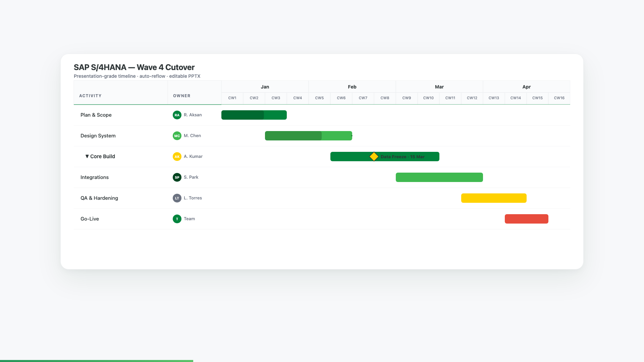Click the Jan month header
Viewport: 644px width, 362px height.
(265, 87)
